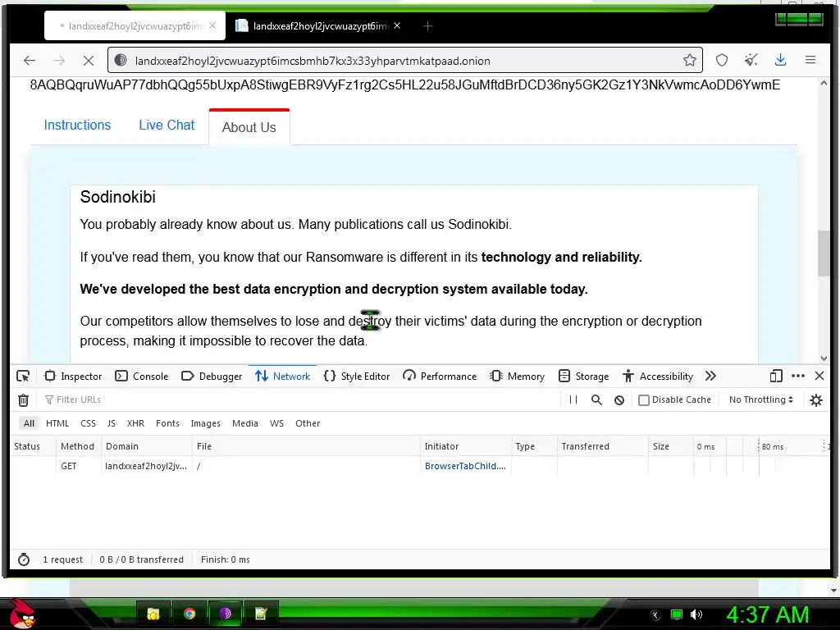The height and width of the screenshot is (630, 840).
Task: Expand more devtools tools chevron
Action: [711, 376]
